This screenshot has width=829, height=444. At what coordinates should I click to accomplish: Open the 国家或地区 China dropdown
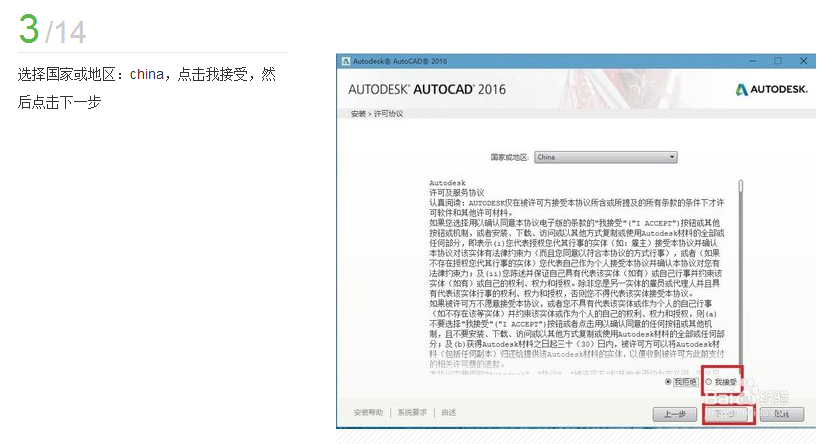[x=605, y=157]
